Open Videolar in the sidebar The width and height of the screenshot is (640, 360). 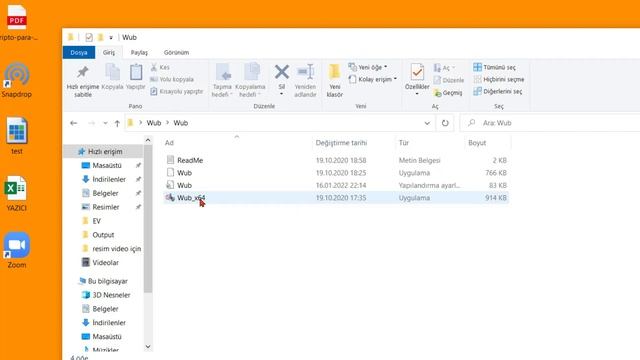pos(105,262)
